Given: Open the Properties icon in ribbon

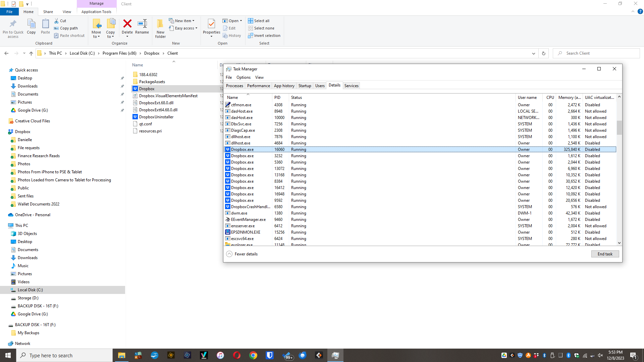Looking at the screenshot, I should (211, 24).
